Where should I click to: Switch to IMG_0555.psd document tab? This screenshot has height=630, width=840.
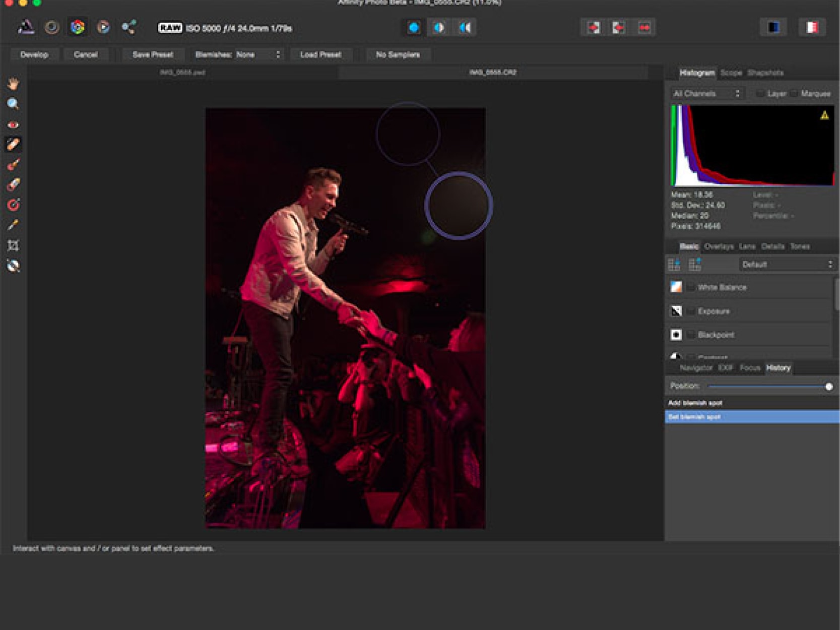click(x=182, y=73)
